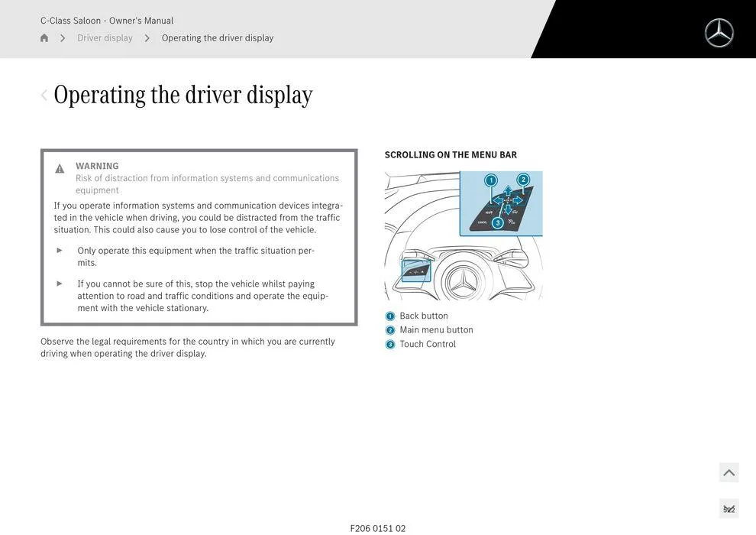Click callout 3 marking the Touch Control
Image resolution: width=756 pixels, height=535 pixels.
point(498,222)
